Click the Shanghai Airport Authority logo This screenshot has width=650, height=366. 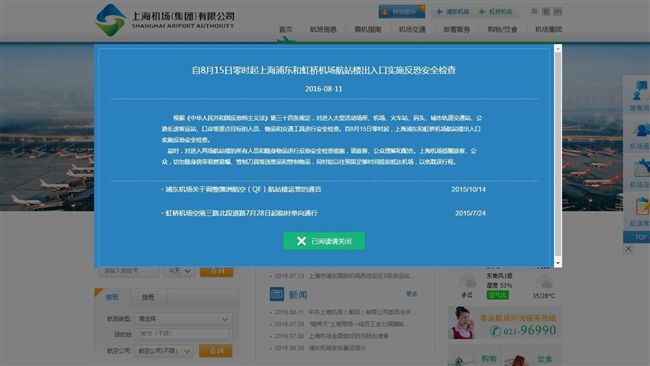[165, 19]
